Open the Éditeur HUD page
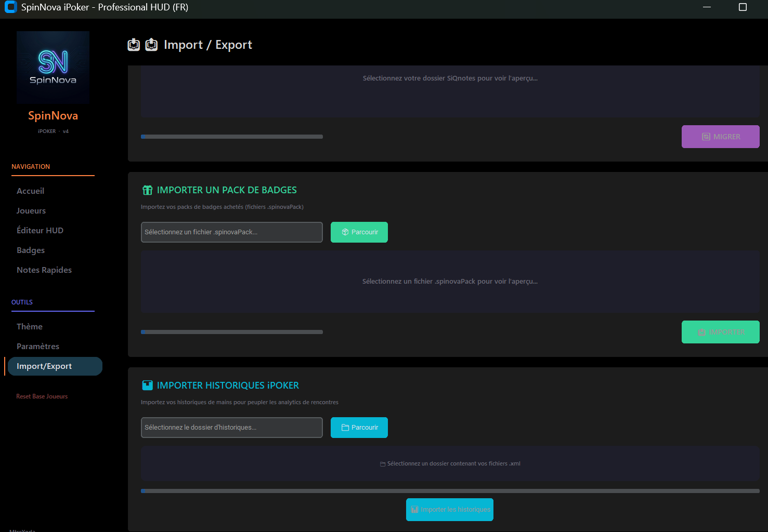The image size is (768, 532). tap(40, 230)
